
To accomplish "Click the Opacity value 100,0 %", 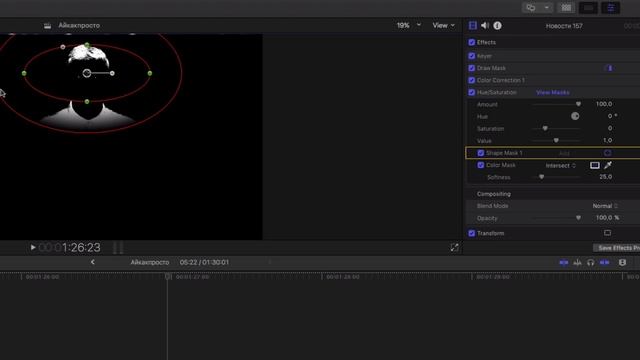I will coord(607,218).
